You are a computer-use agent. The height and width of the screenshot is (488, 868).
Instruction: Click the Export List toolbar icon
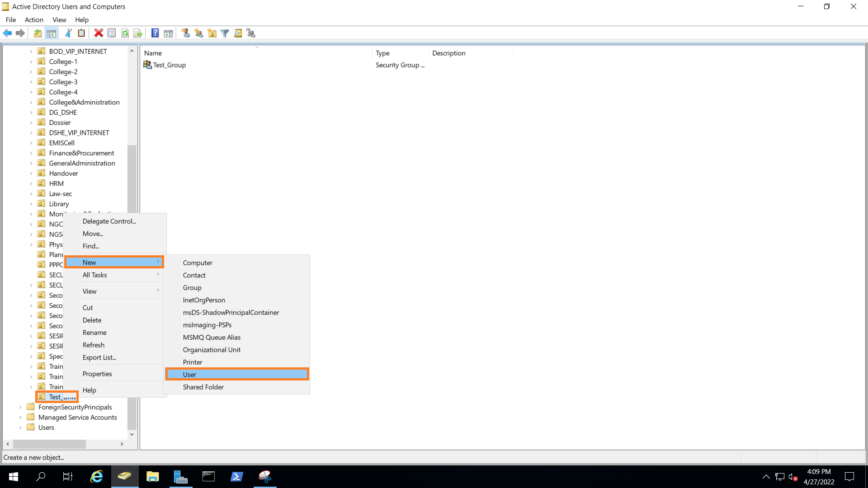[138, 33]
